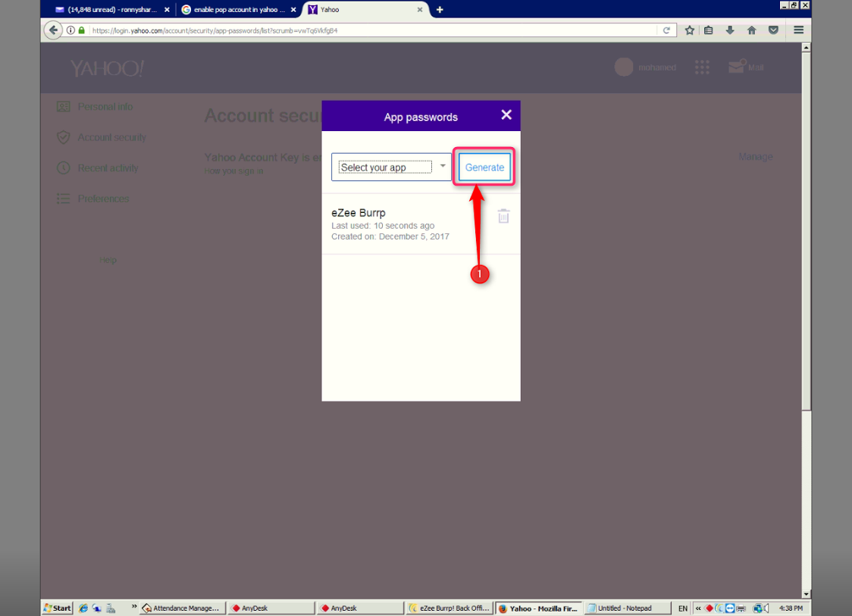Open mohamed profile avatar
852x616 pixels.
tap(624, 67)
